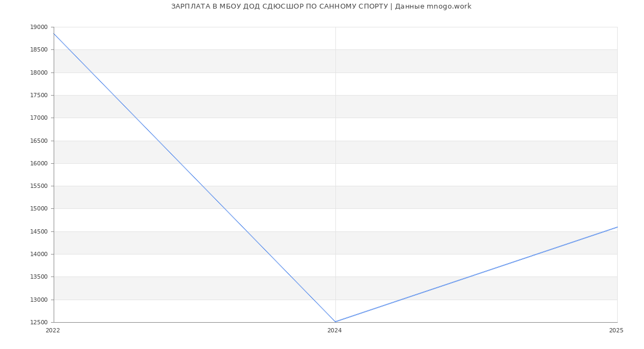Click the 15000 y-axis label

pos(39,209)
